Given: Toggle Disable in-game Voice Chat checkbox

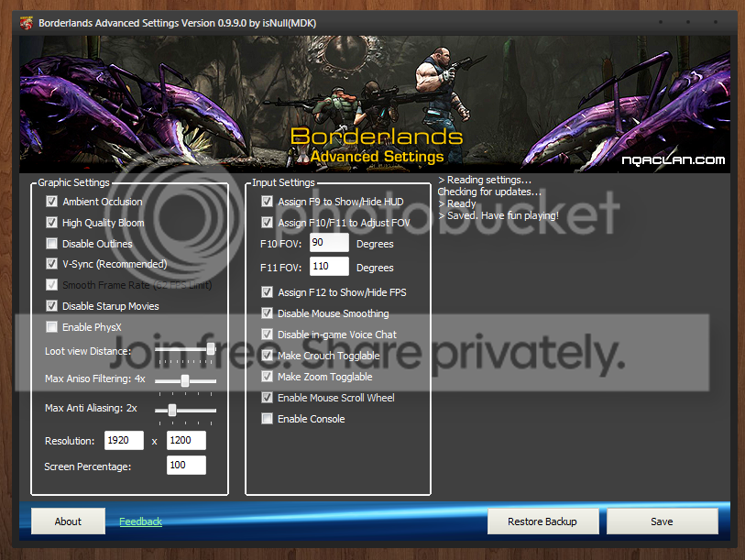Looking at the screenshot, I should tap(267, 335).
